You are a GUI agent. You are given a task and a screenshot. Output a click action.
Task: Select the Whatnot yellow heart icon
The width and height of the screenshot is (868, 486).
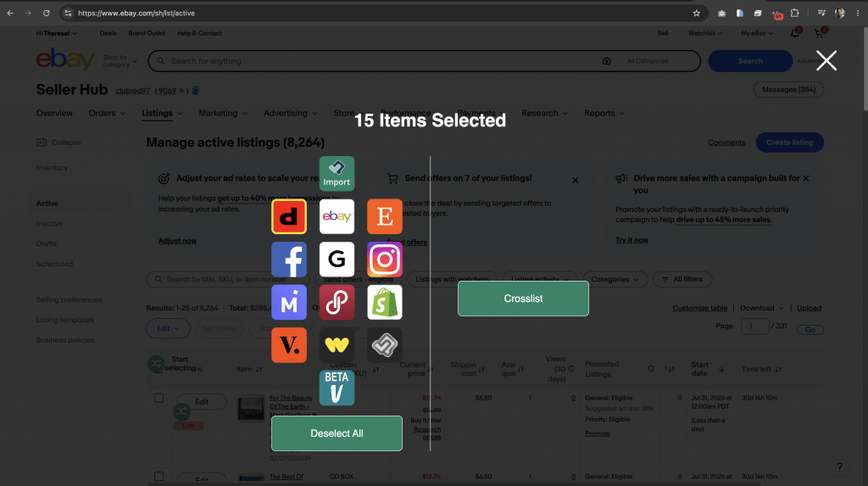pos(337,344)
